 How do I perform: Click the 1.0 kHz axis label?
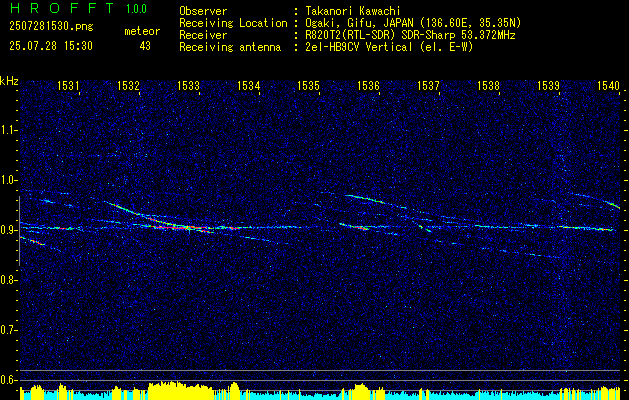pos(8,180)
